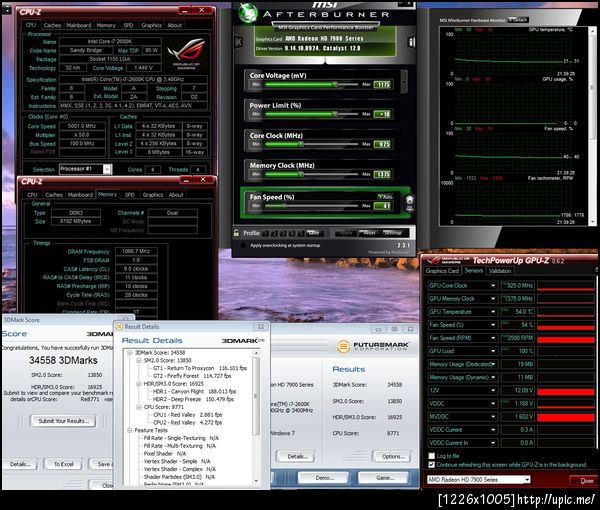Click Close button in GPU-Z
Viewport: 600px width, 510px height.
coord(585,481)
